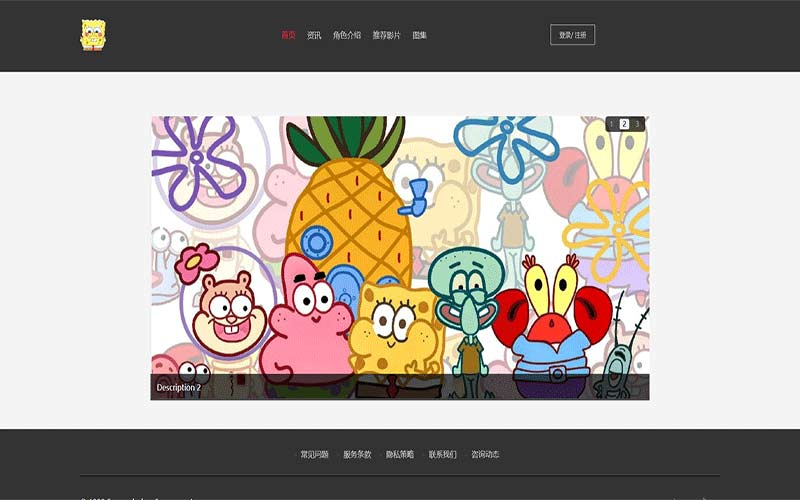Viewport: 800px width, 500px height.
Task: Jump to slide 3 of the slideshow
Action: (637, 124)
